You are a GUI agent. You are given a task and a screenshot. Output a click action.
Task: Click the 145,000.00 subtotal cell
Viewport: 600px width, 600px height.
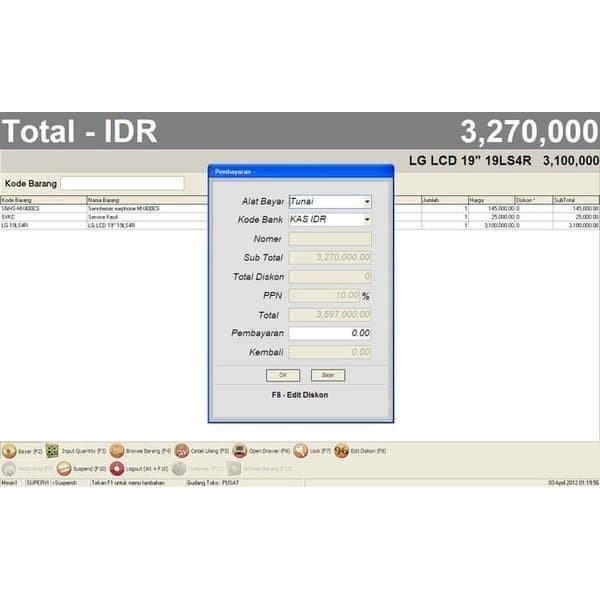[576, 209]
